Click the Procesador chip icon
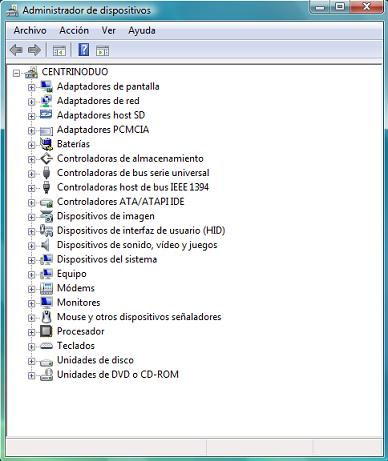 [x=46, y=331]
